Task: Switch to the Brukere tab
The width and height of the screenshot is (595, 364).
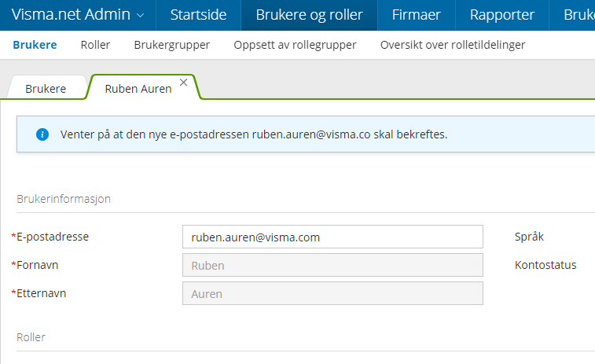Action: coord(46,88)
